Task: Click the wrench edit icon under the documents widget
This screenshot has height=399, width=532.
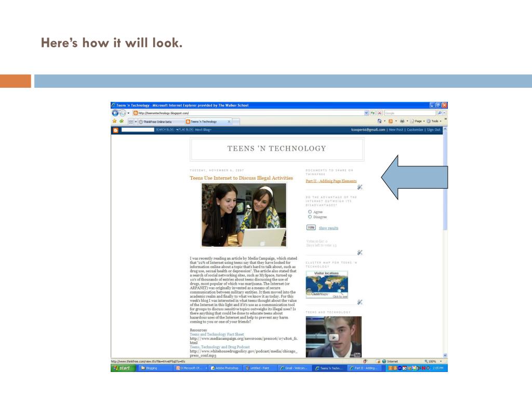Action: coord(360,187)
